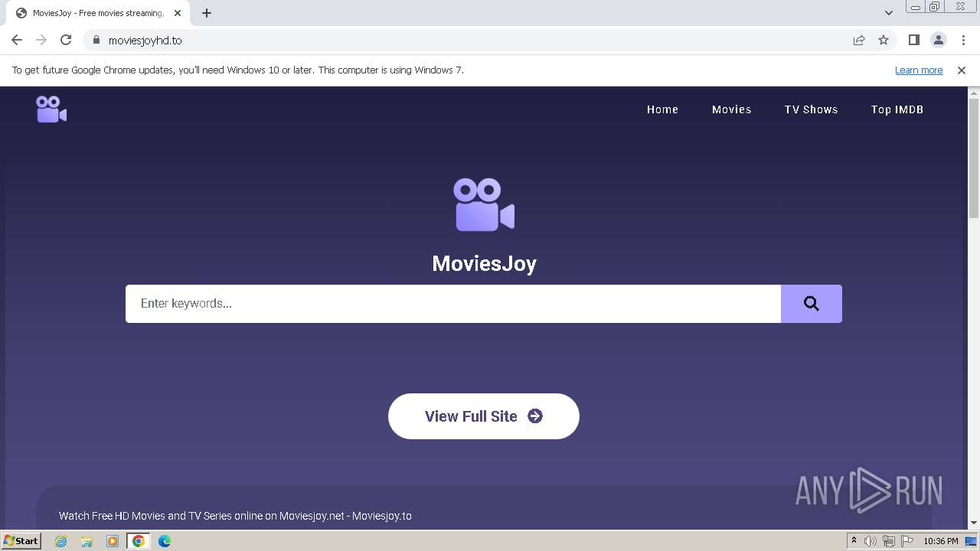Screen dimensions: 980x551
Task: Open the Movies menu item
Action: pos(731,109)
